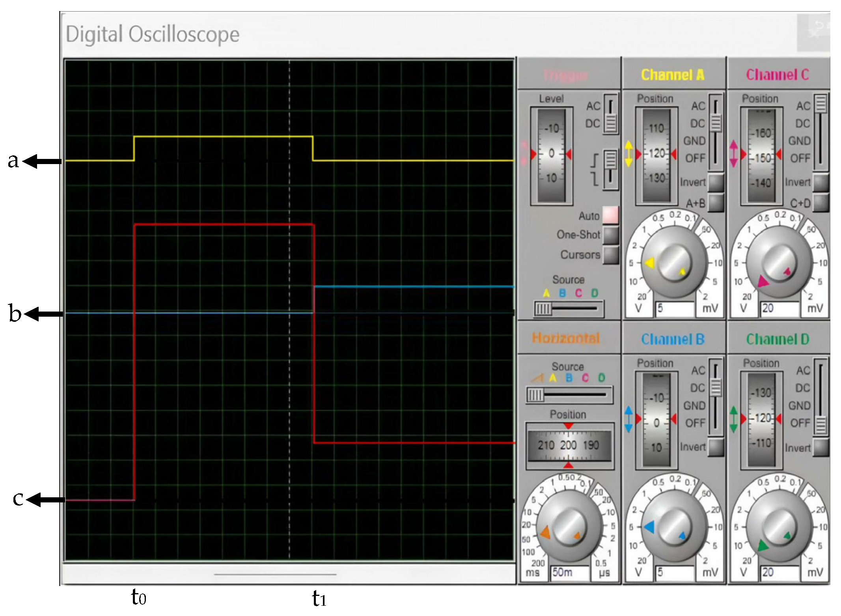Click Channel C magenta position arrow icon
Image resolution: width=841 pixels, height=616 pixels.
coord(733,154)
